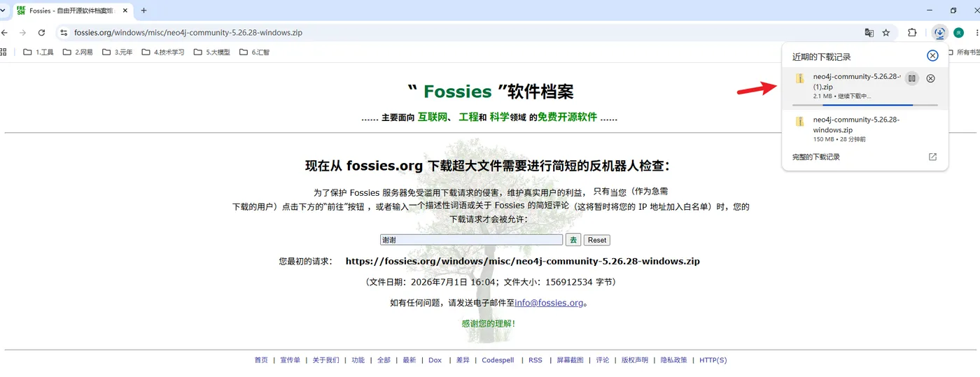Screen dimensions: 980x377
Task: Open the 最新 footer link
Action: (409, 360)
